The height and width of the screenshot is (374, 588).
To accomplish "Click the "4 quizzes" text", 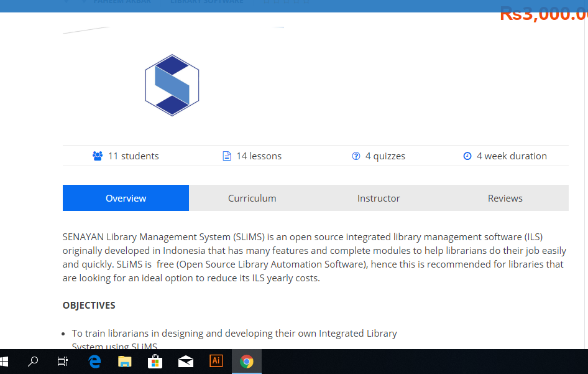I will (x=385, y=156).
